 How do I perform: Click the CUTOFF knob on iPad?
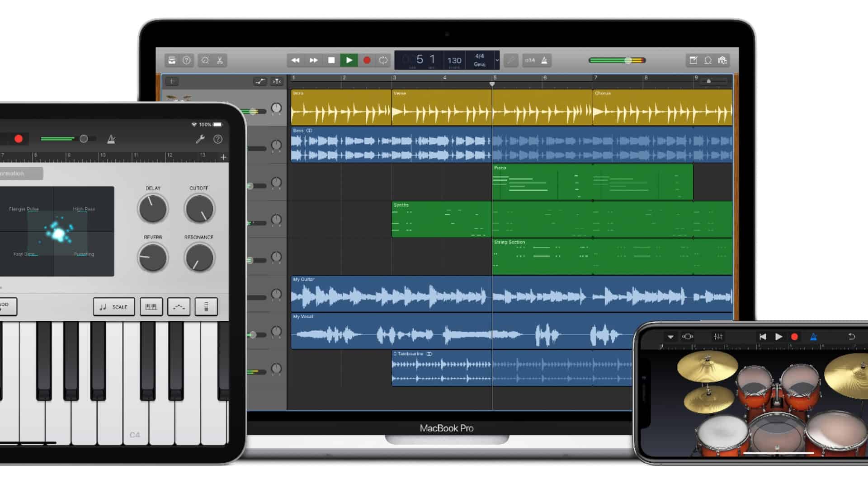pos(199,209)
